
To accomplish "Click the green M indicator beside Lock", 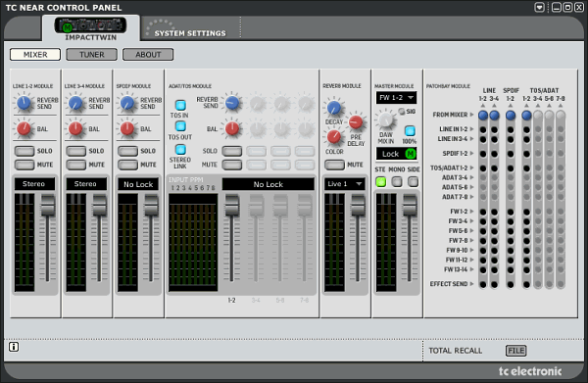I will (x=411, y=153).
